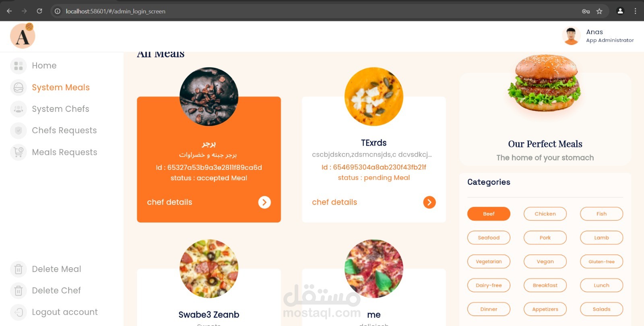Viewport: 644px width, 326px height.
Task: Click the Logout account icon
Action: [19, 312]
